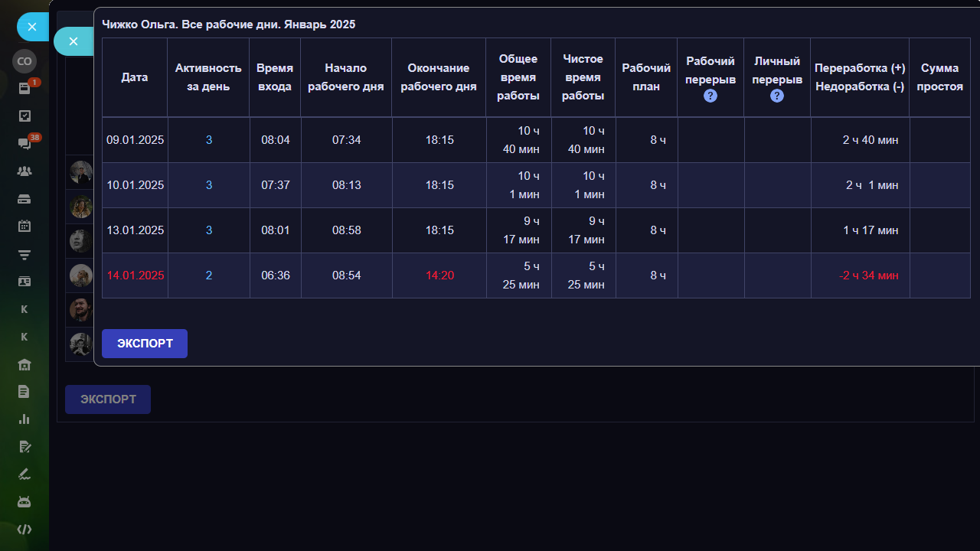Click login time 06:36
Image resolution: width=980 pixels, height=551 pixels.
pos(276,275)
